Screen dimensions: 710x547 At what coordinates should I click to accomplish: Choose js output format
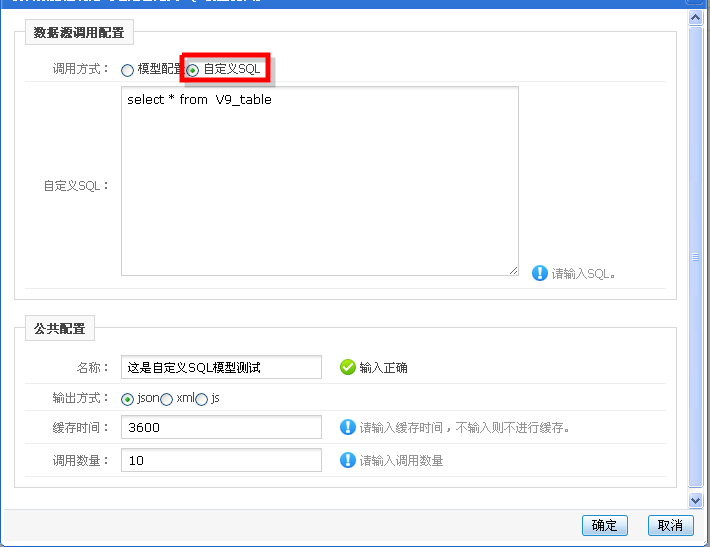pyautogui.click(x=201, y=399)
